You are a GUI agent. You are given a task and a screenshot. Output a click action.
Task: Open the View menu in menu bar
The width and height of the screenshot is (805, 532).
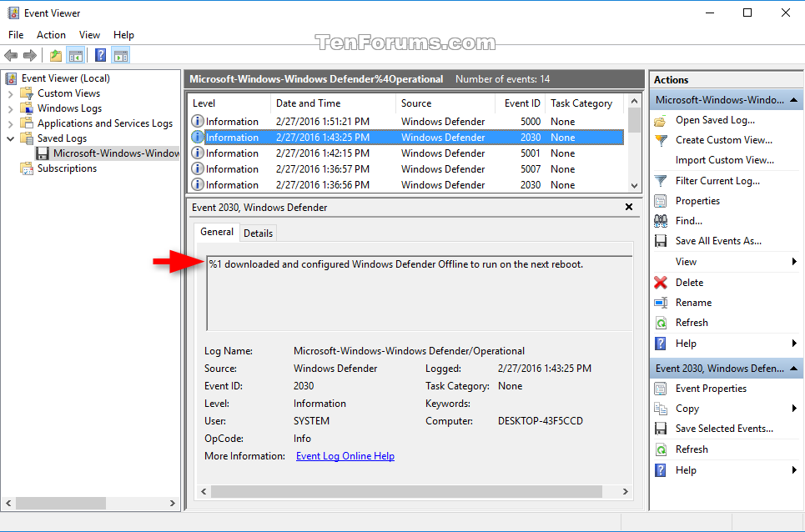coord(89,35)
